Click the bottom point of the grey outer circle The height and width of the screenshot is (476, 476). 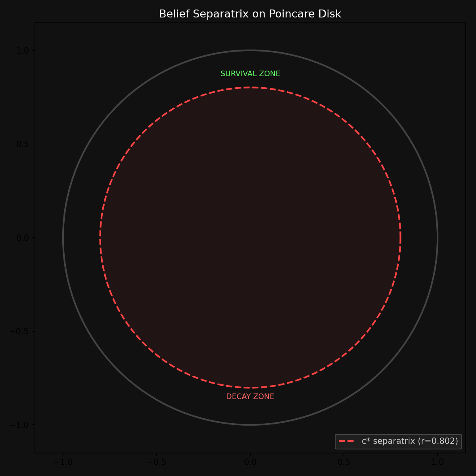click(x=250, y=425)
